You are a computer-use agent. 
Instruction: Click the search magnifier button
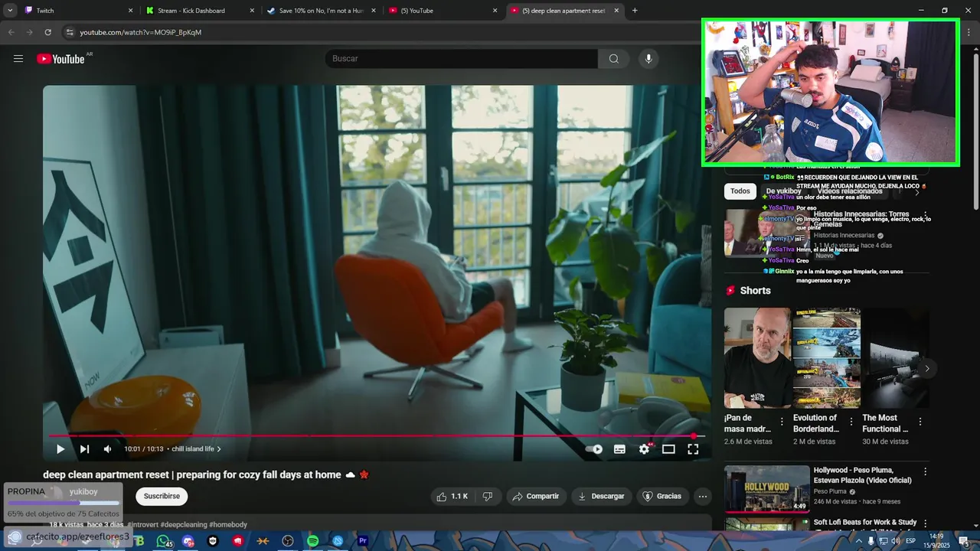point(614,59)
